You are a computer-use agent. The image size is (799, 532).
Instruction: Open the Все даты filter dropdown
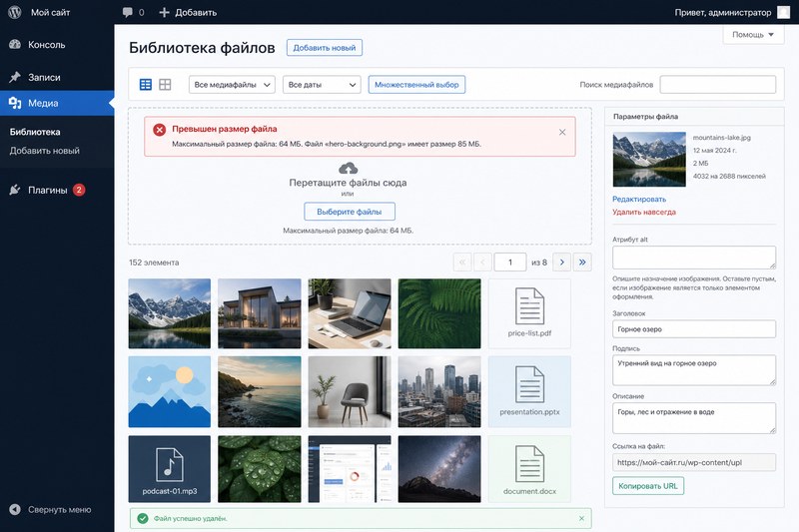tap(322, 85)
